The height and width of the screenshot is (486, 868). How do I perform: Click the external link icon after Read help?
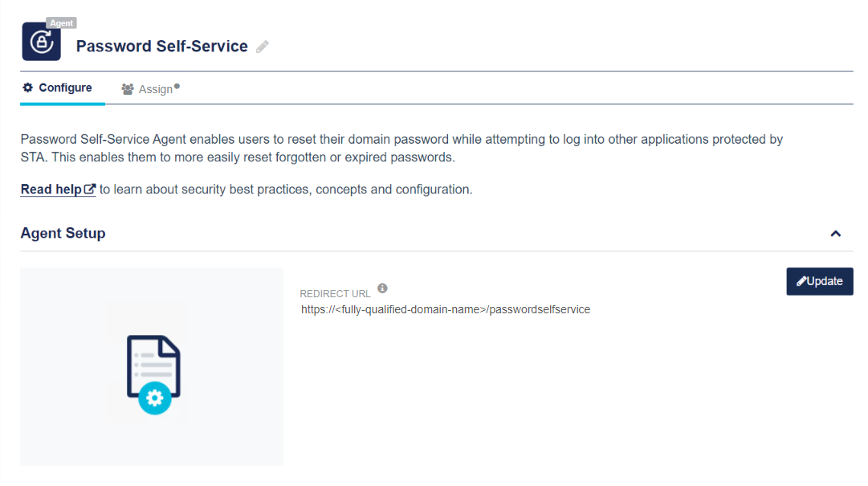[90, 190]
